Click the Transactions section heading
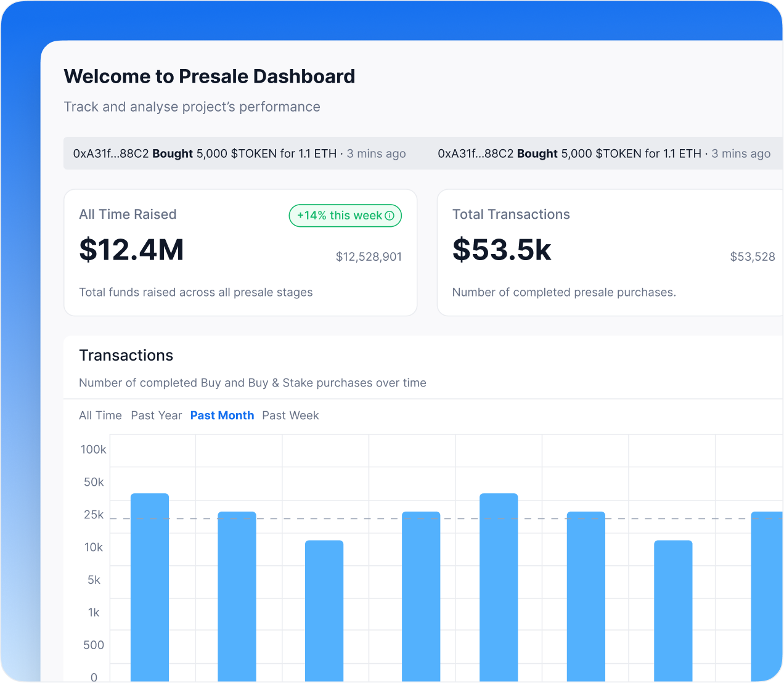The width and height of the screenshot is (784, 683). [126, 356]
